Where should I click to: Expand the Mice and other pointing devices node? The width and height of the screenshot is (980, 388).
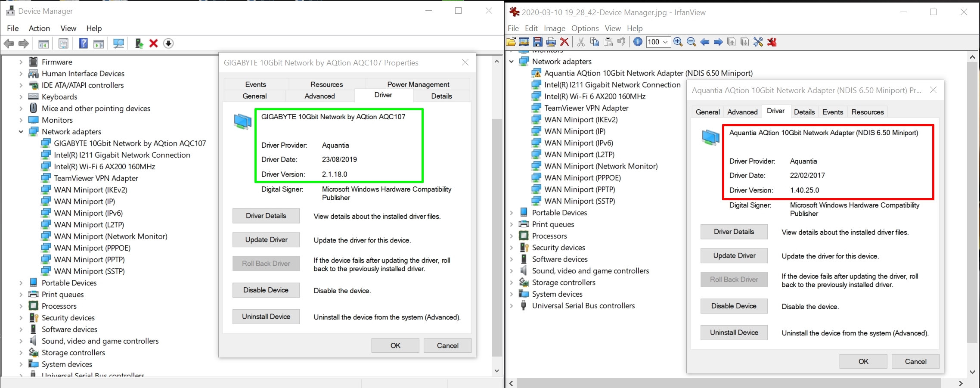click(x=21, y=109)
